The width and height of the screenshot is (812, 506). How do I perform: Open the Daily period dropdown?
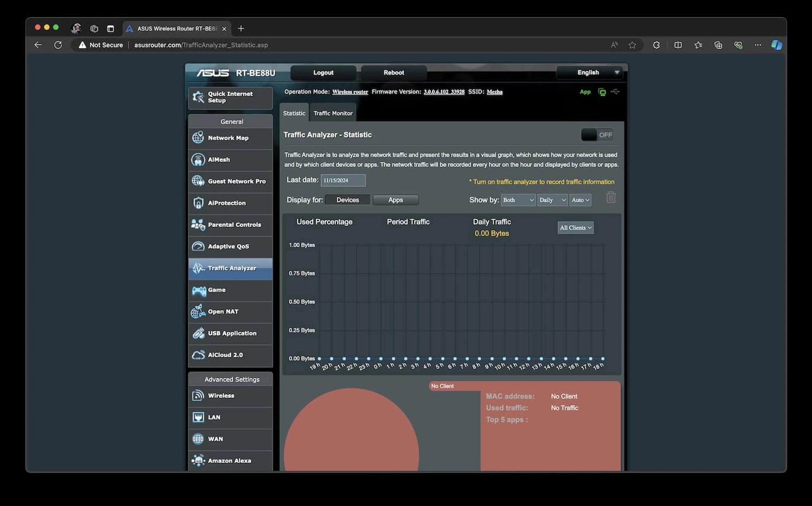tap(552, 200)
